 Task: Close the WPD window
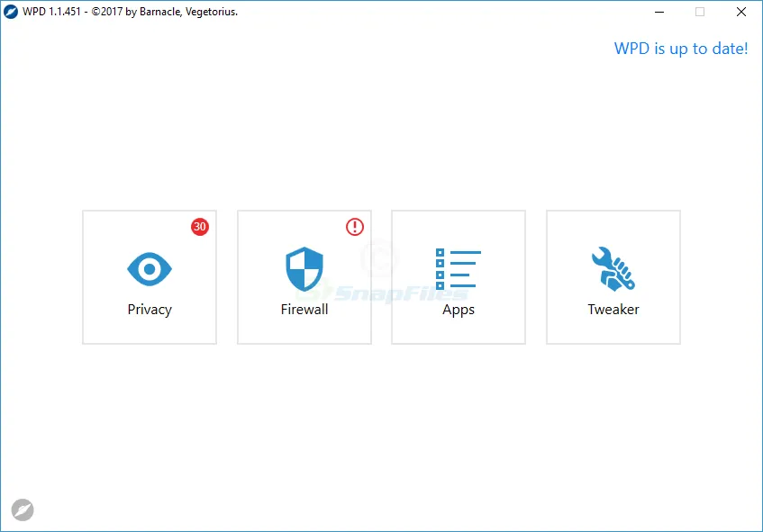click(x=741, y=12)
